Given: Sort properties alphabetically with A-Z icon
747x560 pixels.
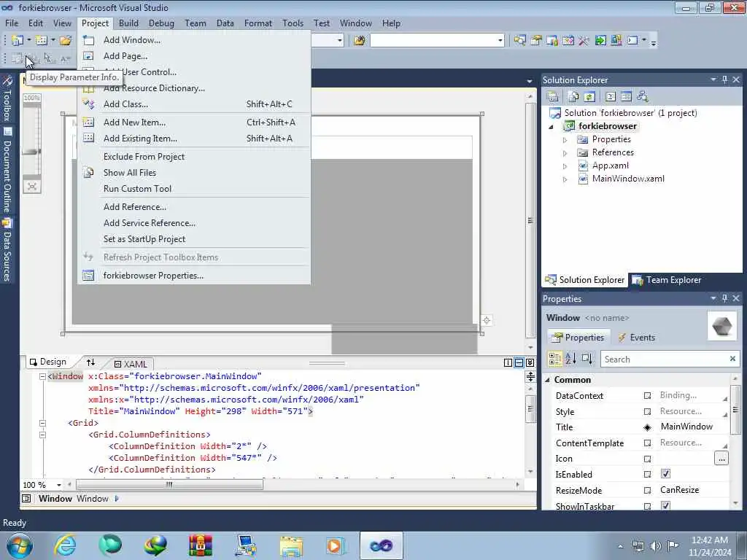Looking at the screenshot, I should point(571,359).
